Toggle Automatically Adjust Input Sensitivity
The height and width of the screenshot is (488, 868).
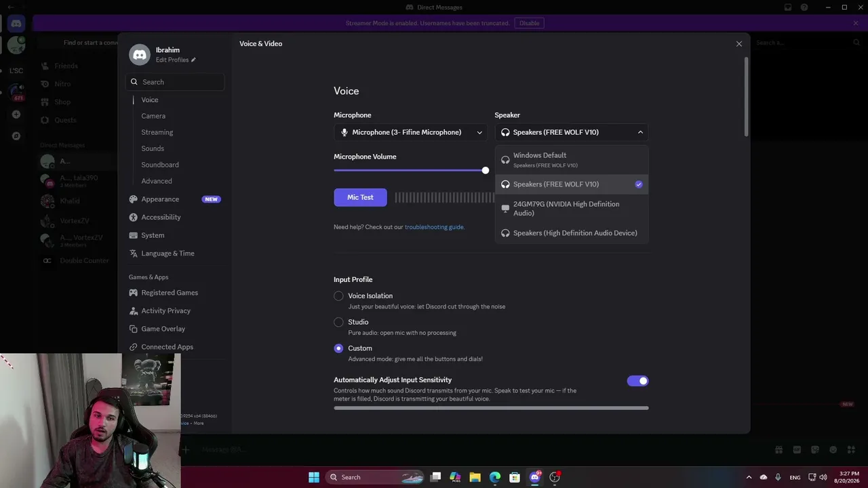[637, 381]
